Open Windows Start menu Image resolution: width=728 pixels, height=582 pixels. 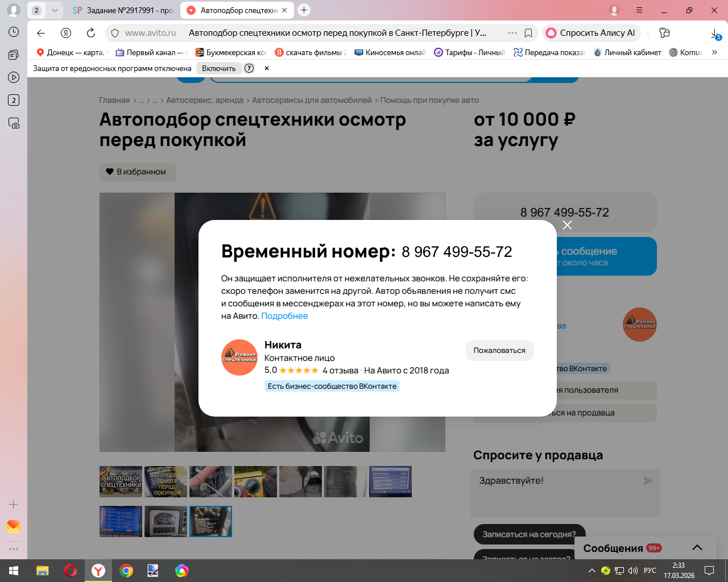14,571
